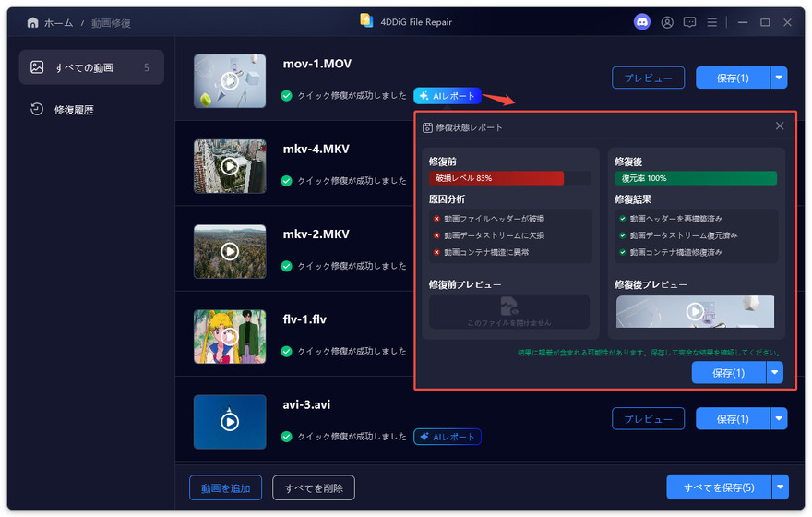Click the avi-3.avi file name
Screen dimensions: 812x517
(x=306, y=404)
